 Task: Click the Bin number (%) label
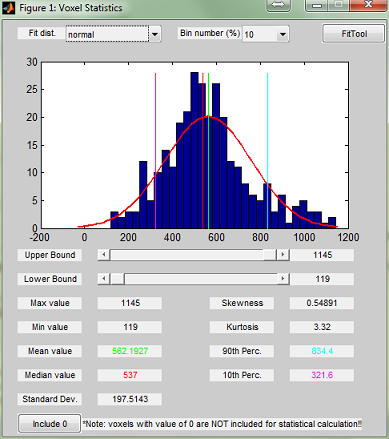(x=210, y=33)
